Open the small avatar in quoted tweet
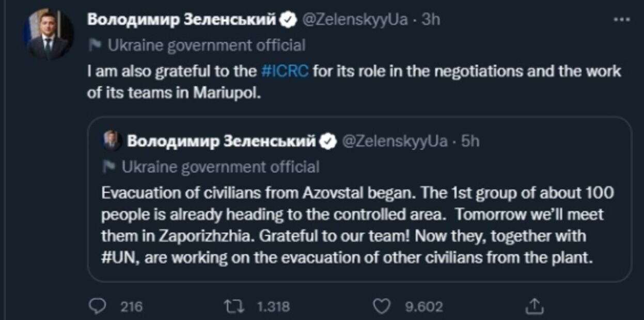Image resolution: width=644 pixels, height=320 pixels. pos(112,140)
